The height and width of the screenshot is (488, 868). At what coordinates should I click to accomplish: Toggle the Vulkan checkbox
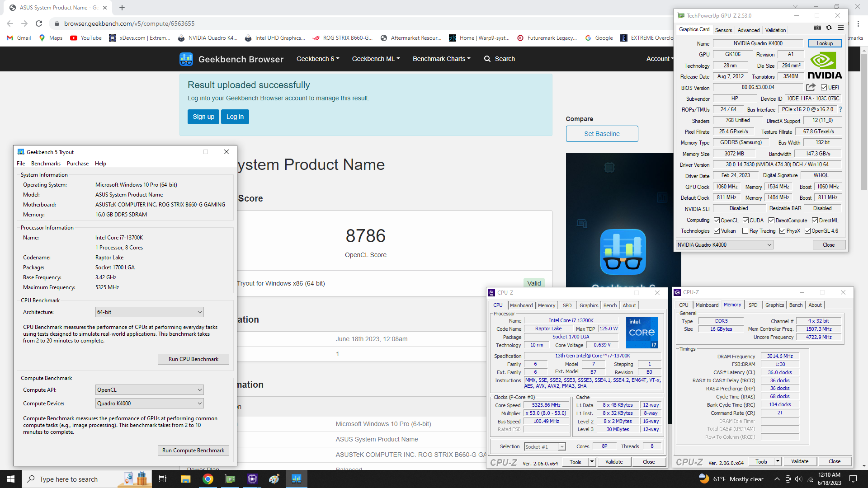(717, 231)
